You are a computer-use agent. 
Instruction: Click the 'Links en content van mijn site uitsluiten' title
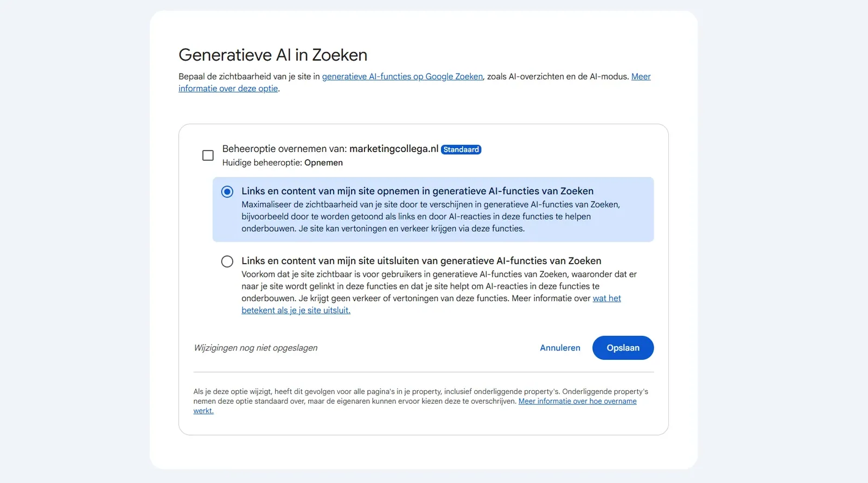click(x=422, y=261)
